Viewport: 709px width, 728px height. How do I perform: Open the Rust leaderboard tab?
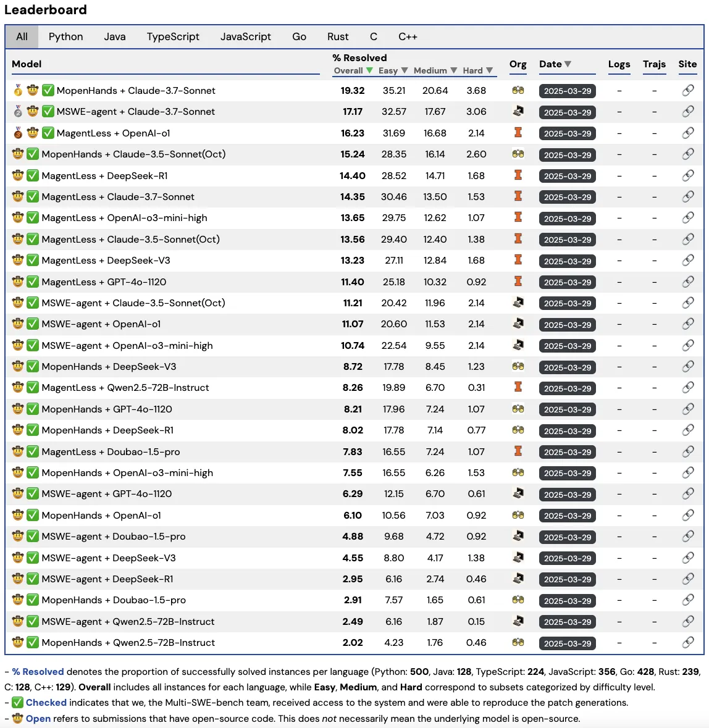338,36
